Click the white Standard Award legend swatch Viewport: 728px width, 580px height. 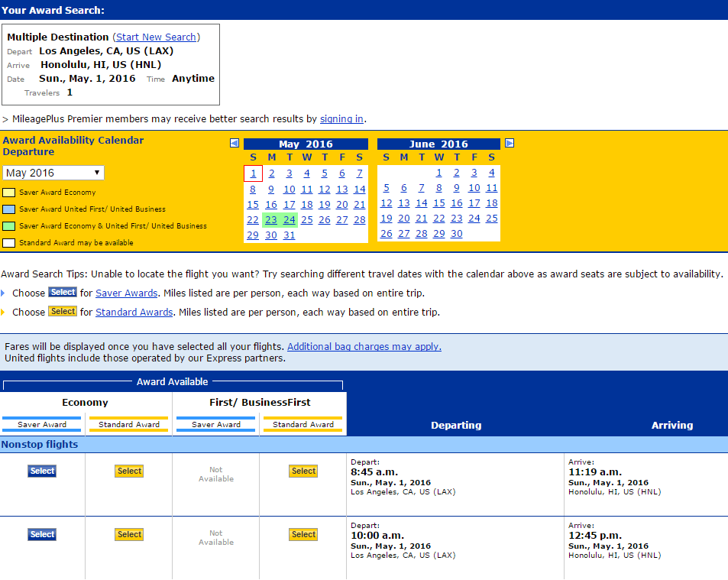pyautogui.click(x=9, y=243)
